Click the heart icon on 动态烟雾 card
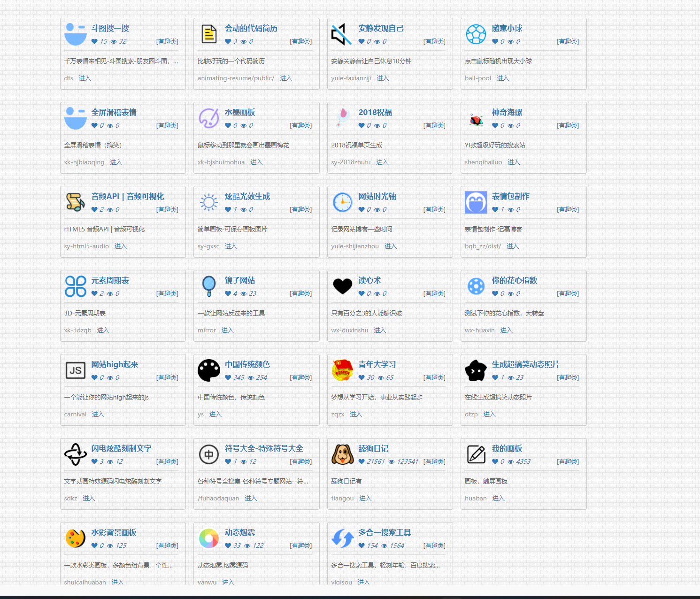Screen dimensions: 700x599 click(x=228, y=545)
